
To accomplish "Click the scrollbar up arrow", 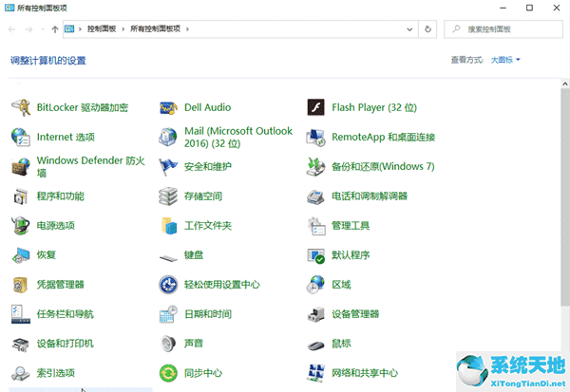I will (565, 84).
